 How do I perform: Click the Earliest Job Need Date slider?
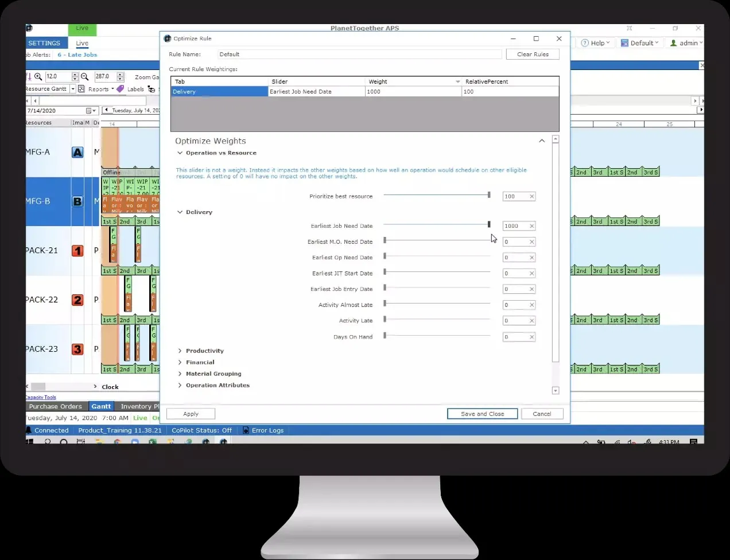[437, 224]
